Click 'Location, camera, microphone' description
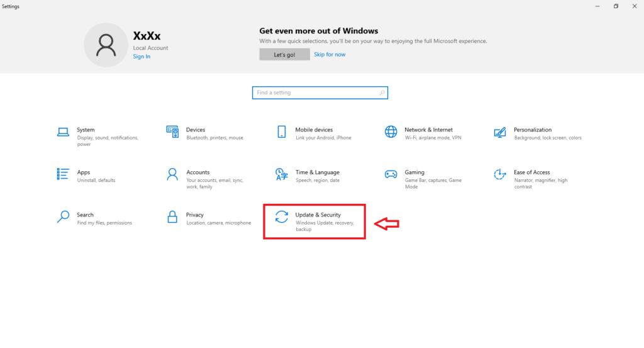This screenshot has width=644, height=348. click(218, 223)
